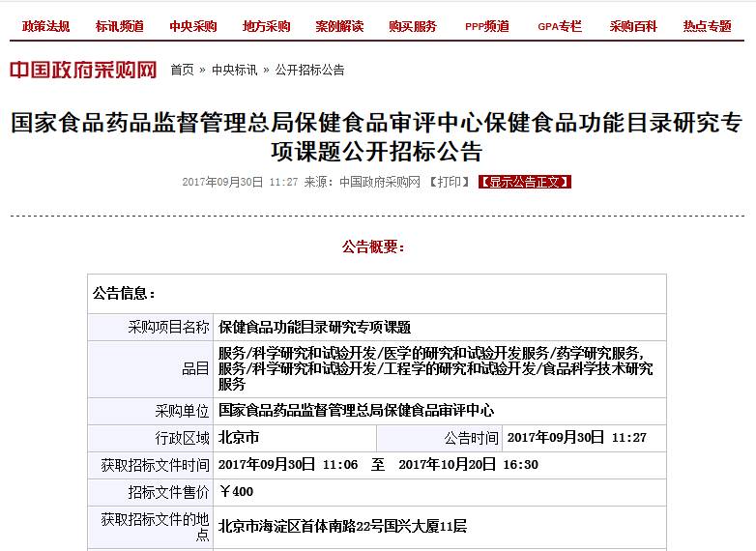756x551 pixels.
Task: Open the 购买服务 menu item
Action: (x=413, y=26)
